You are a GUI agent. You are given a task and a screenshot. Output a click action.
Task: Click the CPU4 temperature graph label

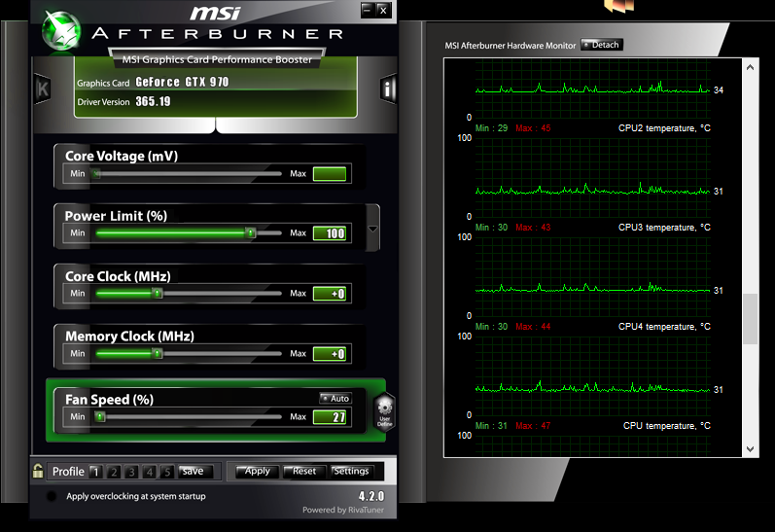(x=664, y=327)
